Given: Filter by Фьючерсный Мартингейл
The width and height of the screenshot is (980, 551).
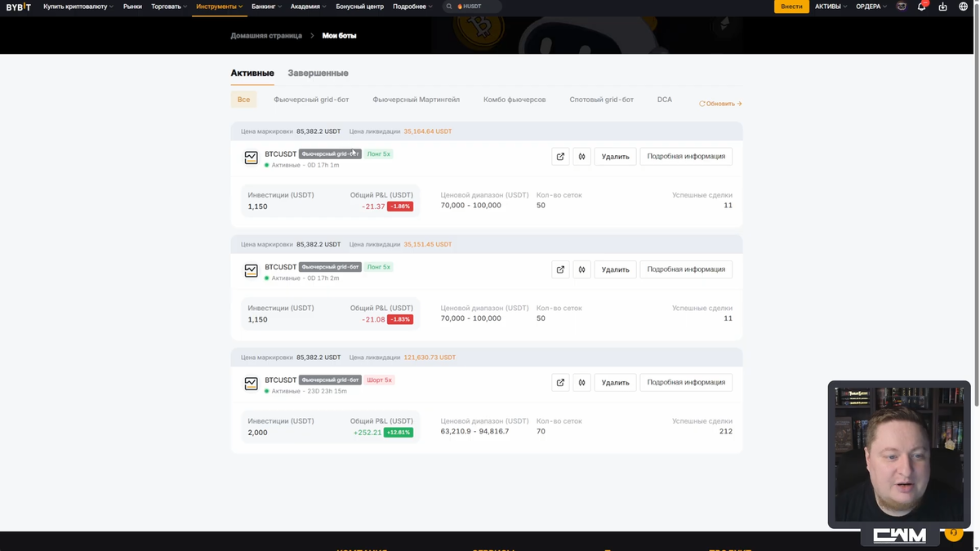Looking at the screenshot, I should pos(416,100).
